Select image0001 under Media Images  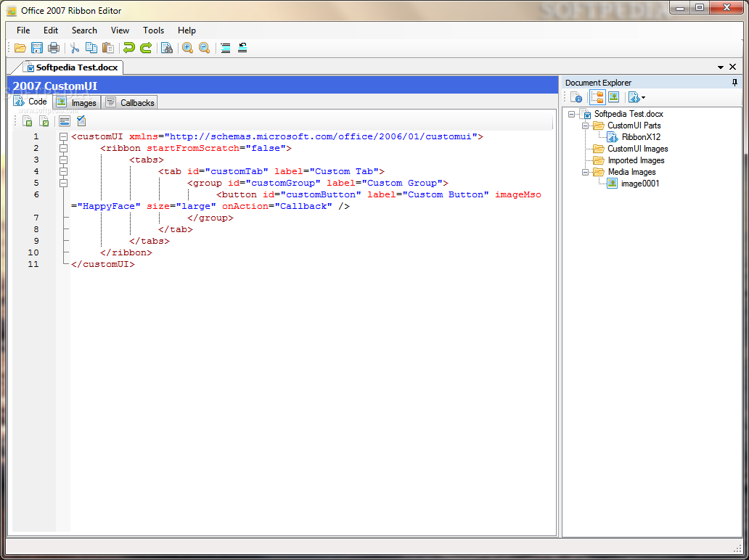pyautogui.click(x=640, y=184)
